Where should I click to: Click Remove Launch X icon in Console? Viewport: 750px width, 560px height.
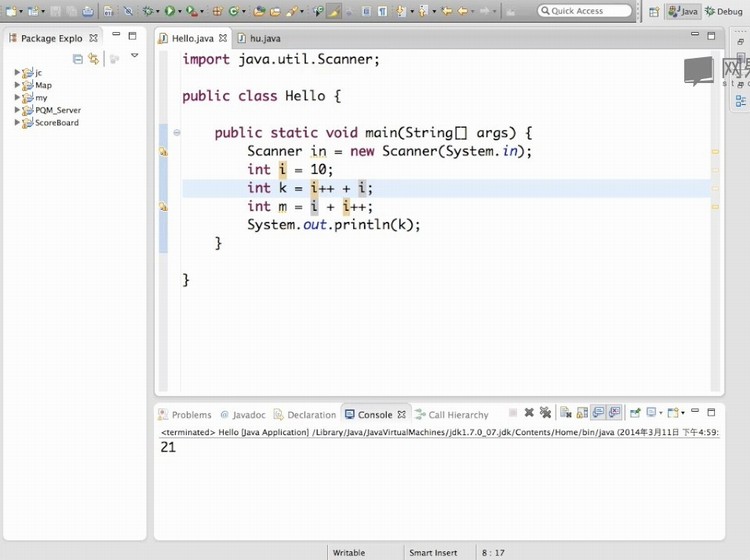(529, 412)
